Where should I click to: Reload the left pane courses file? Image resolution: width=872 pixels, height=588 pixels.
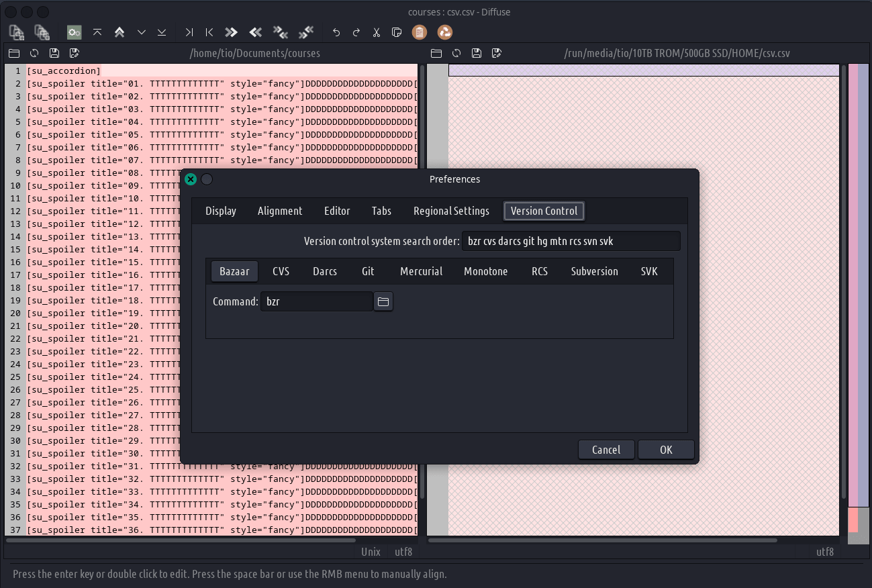[34, 53]
